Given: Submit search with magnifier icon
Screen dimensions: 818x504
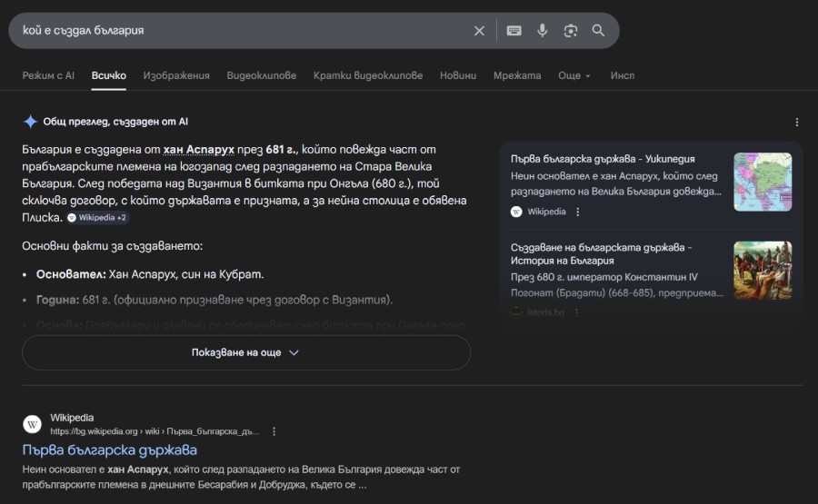Looking at the screenshot, I should [x=598, y=31].
